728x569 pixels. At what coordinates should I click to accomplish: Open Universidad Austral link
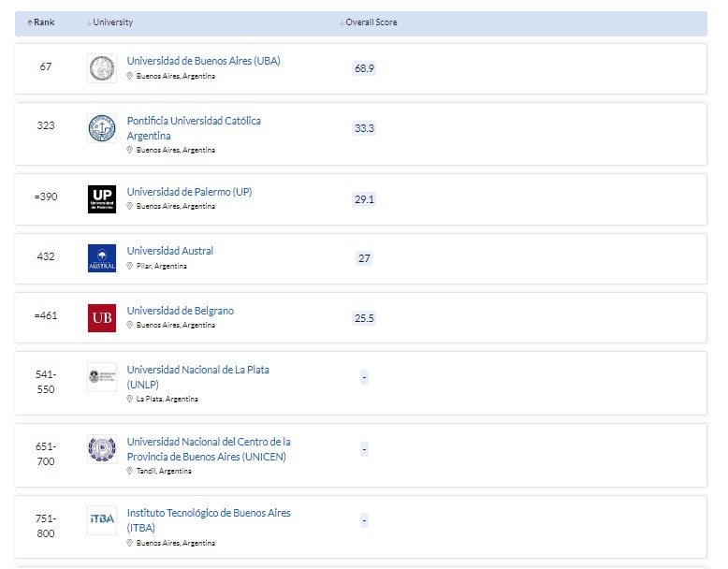170,251
